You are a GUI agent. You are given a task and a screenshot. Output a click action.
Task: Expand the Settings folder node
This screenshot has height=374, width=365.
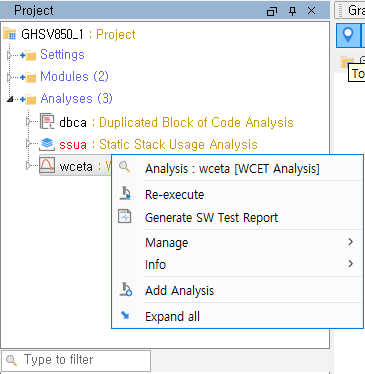coord(9,55)
